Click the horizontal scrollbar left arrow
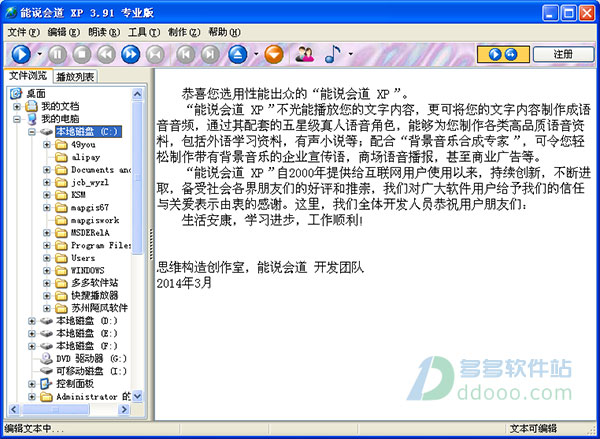 pos(14,410)
